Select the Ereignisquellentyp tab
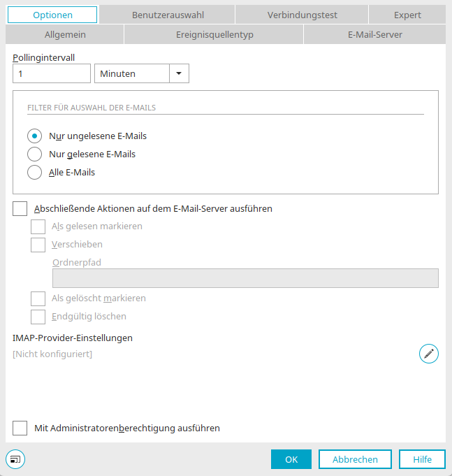Image resolution: width=452 pixels, height=476 pixels. pos(214,35)
